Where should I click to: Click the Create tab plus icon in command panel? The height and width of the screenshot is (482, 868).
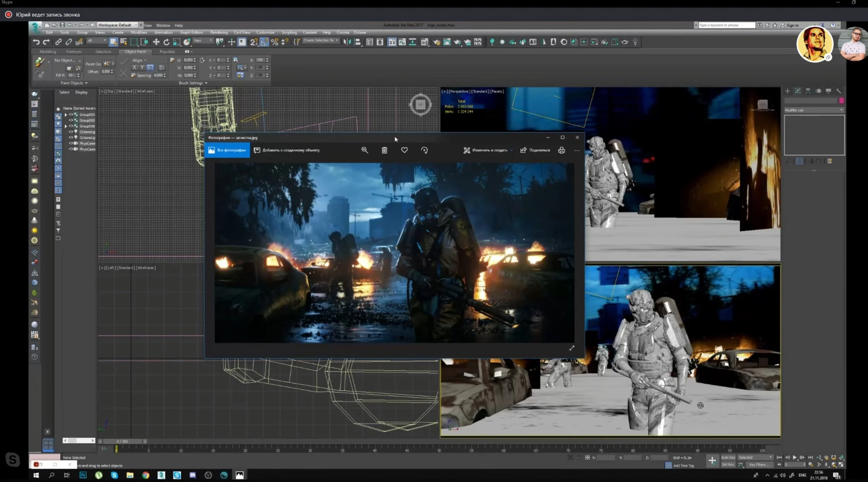point(787,91)
